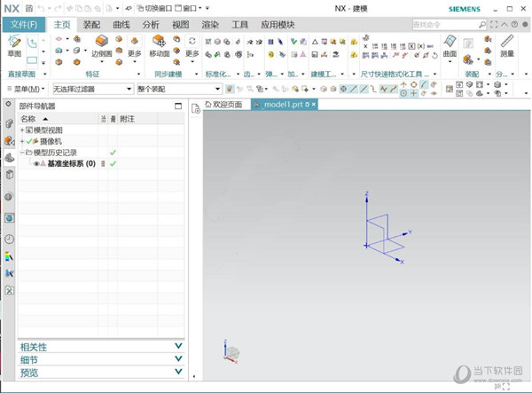This screenshot has height=393, width=532.
Task: Toggle visibility eye of 基准坐标系 (0)
Action: [x=36, y=163]
